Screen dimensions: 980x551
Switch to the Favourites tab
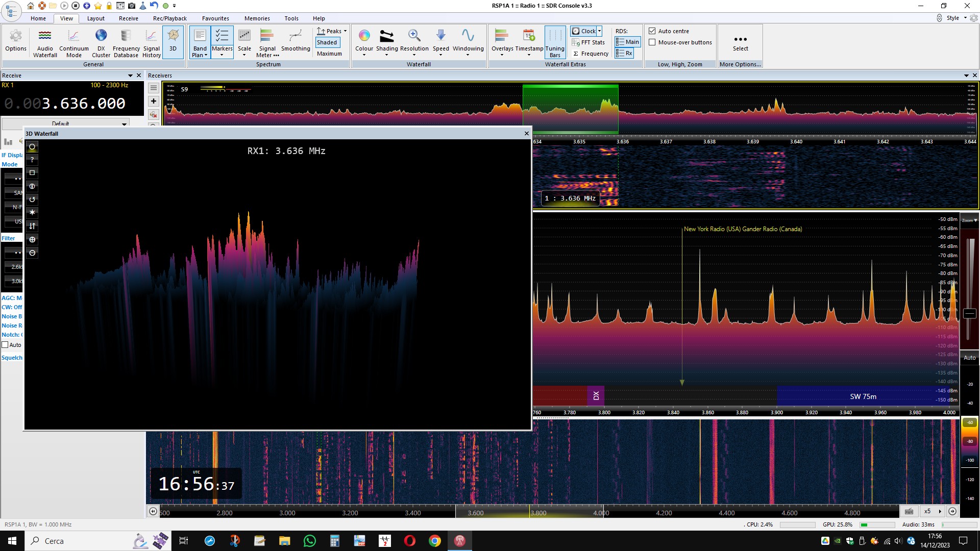[x=215, y=18]
